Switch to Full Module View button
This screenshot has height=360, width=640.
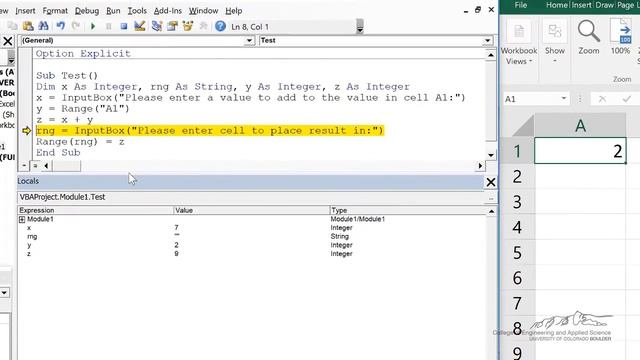click(x=36, y=166)
